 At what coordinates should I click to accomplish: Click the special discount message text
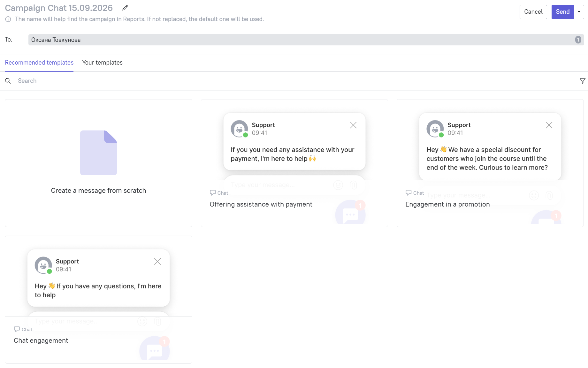click(487, 159)
